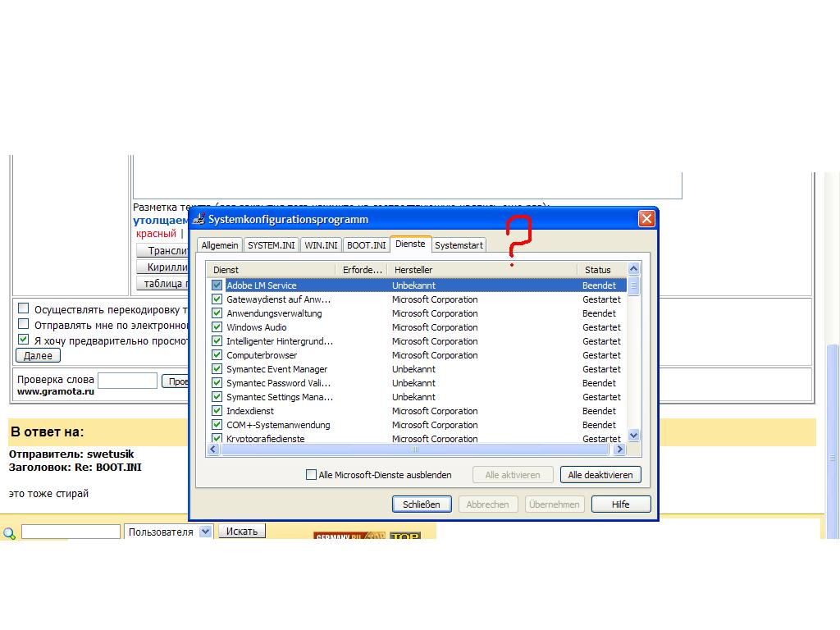Open the BOOT.INI tab
840x630 pixels.
(366, 245)
